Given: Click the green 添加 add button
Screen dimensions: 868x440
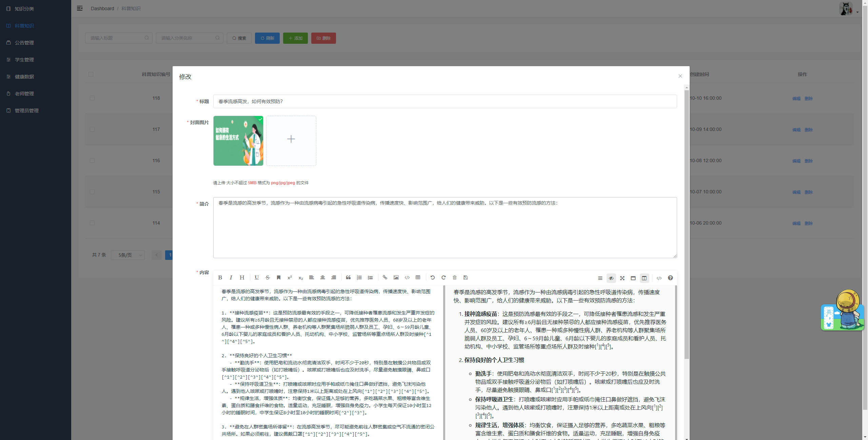Looking at the screenshot, I should click(x=295, y=38).
